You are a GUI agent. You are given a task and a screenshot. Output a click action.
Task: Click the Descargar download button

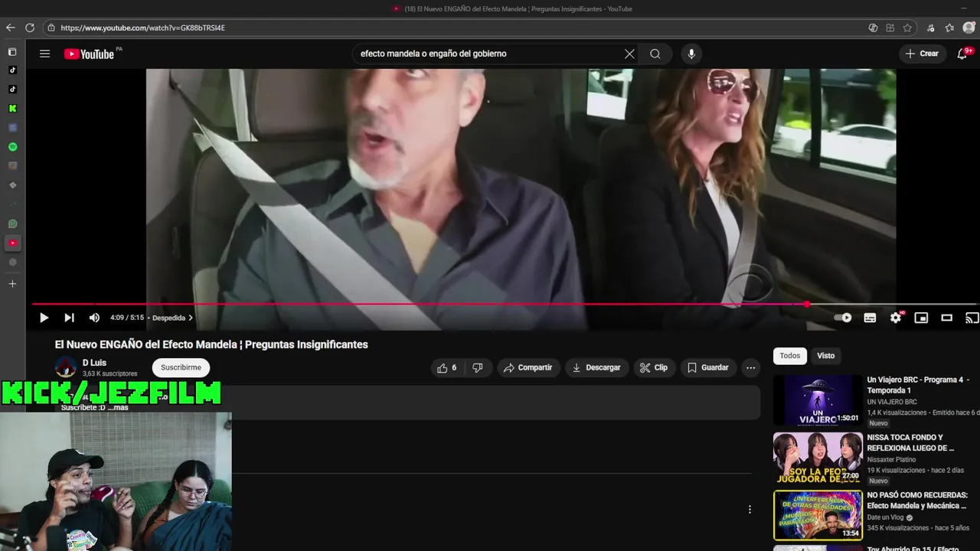pos(596,367)
